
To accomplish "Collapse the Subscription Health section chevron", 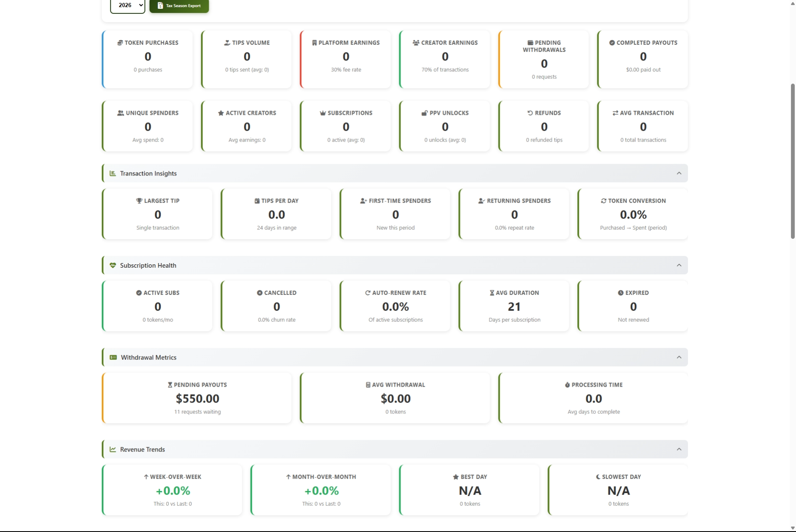I will pyautogui.click(x=679, y=266).
